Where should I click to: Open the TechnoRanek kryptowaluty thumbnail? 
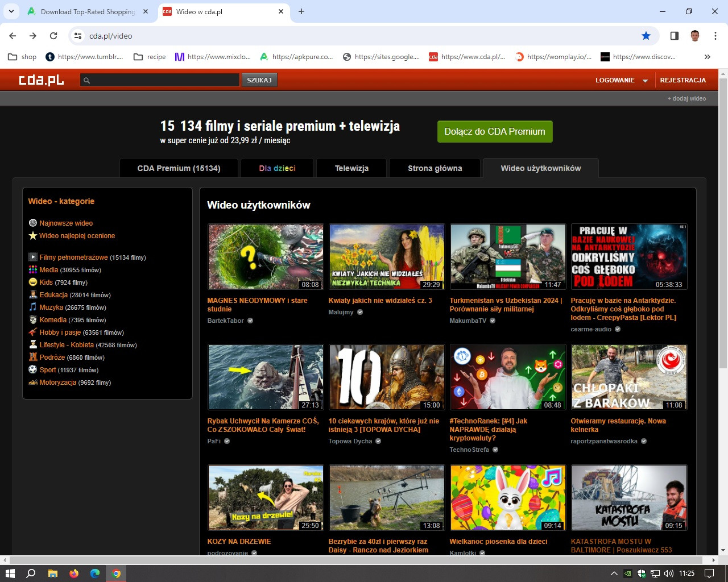(508, 377)
